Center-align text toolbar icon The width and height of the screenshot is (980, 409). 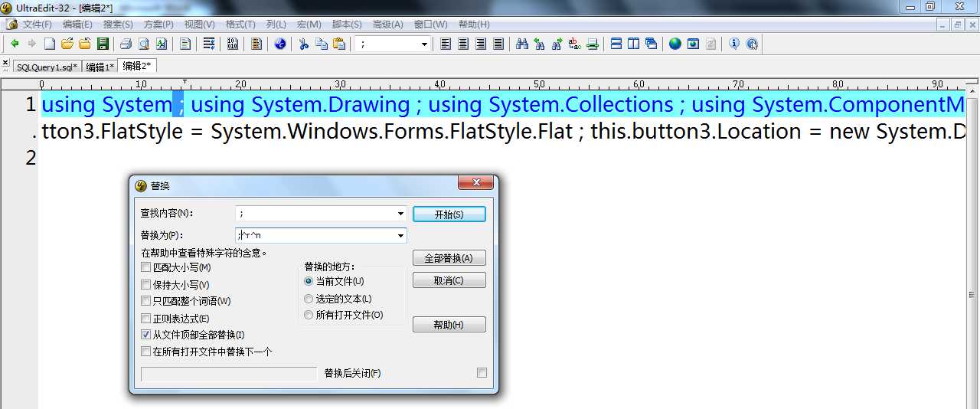(x=463, y=44)
